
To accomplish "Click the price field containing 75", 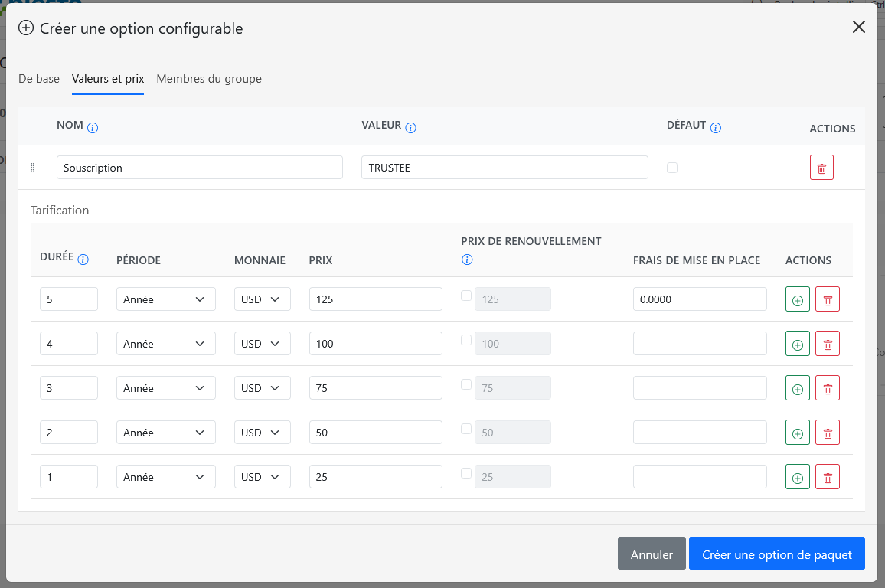I will coord(376,388).
